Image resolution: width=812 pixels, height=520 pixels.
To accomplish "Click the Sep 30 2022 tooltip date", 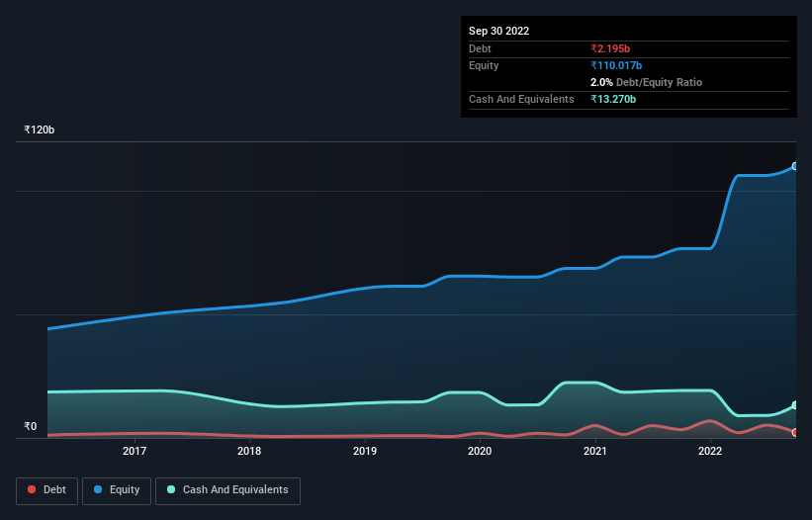I will 498,31.
